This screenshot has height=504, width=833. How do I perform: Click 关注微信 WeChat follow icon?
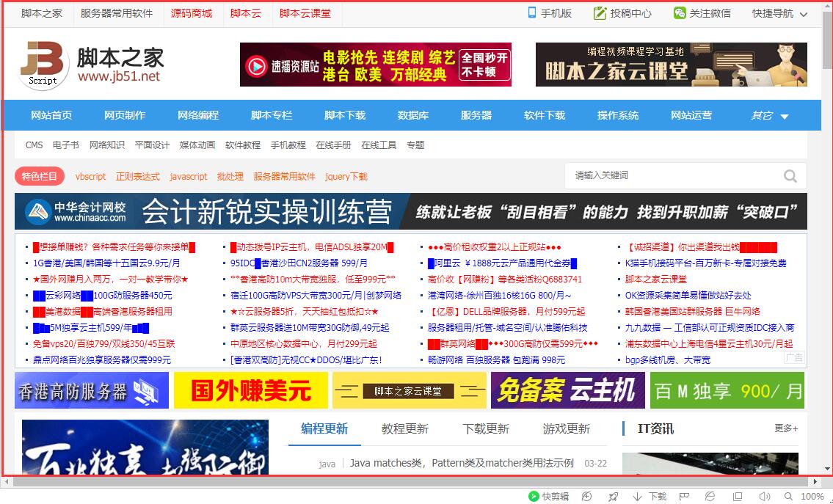pos(680,12)
